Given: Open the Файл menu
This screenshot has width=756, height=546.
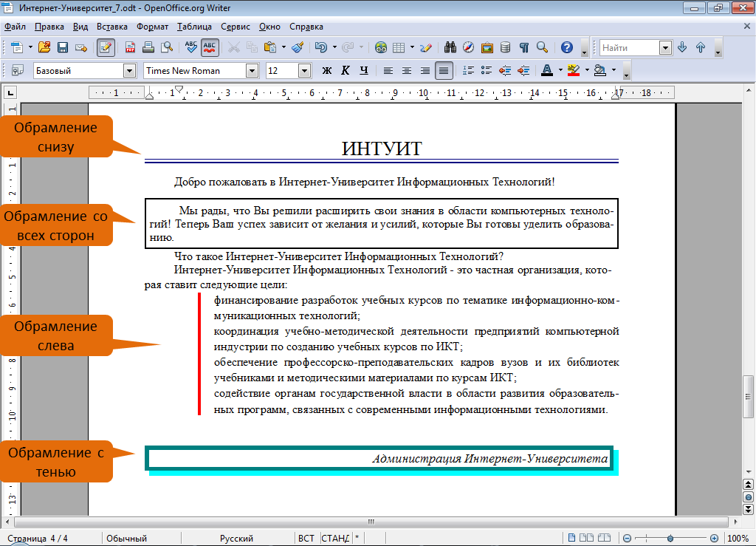Looking at the screenshot, I should click(15, 27).
